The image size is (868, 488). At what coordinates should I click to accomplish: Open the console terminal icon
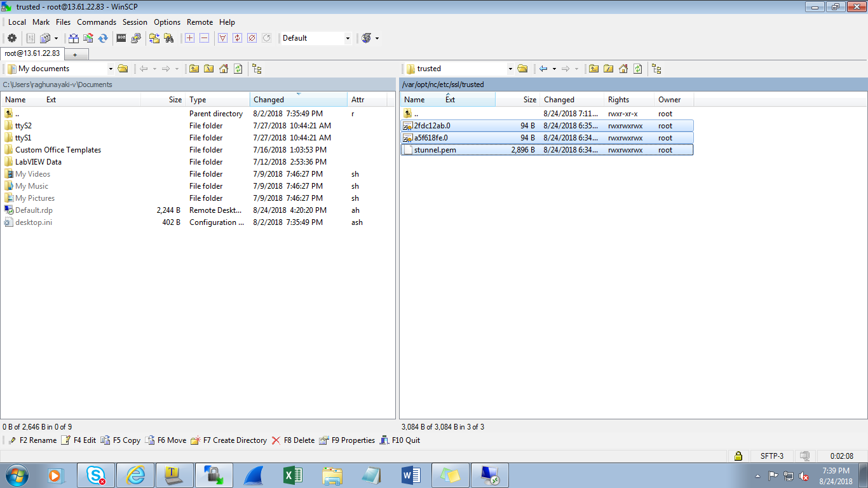(x=121, y=38)
